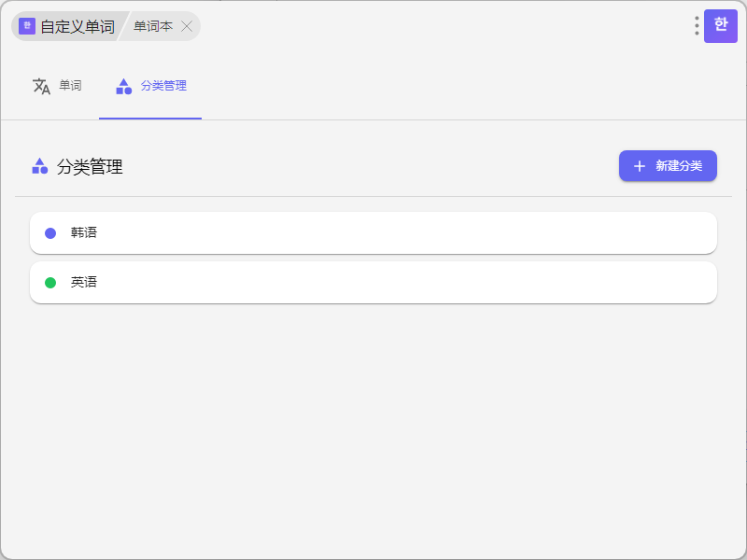
Task: Select the 自定义单词 breadcrumb label
Action: point(77,26)
